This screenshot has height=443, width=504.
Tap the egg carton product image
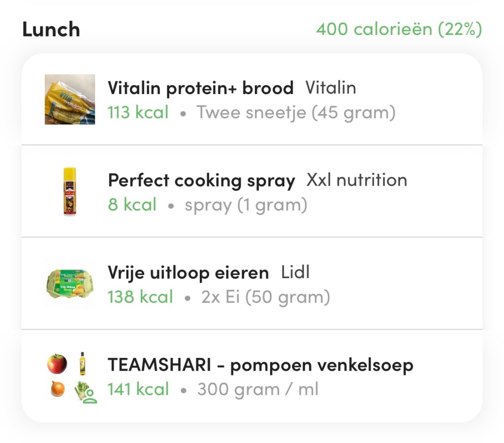tap(70, 284)
